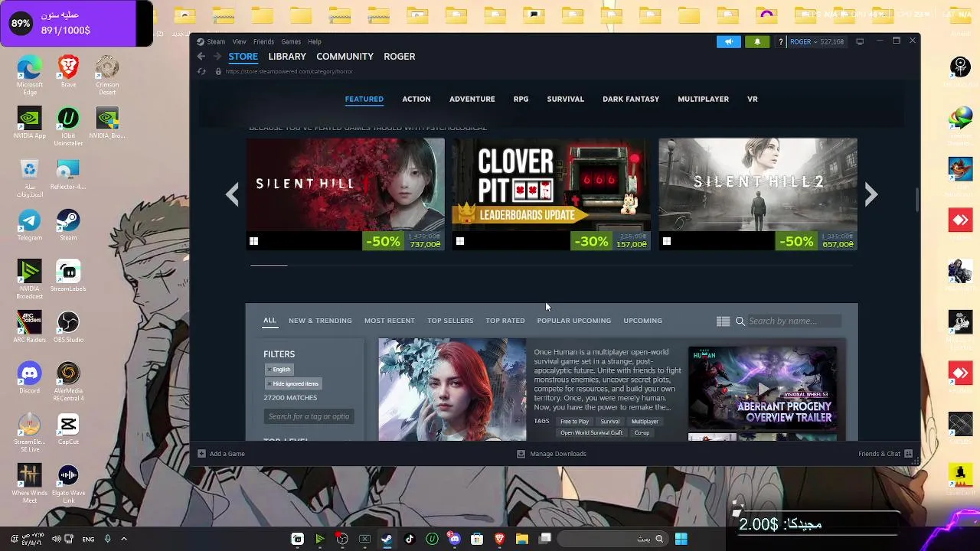Select the ACTION category tab

(416, 99)
